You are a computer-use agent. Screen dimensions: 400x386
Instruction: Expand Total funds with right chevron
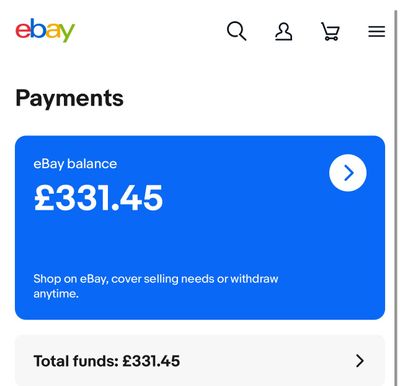[360, 361]
